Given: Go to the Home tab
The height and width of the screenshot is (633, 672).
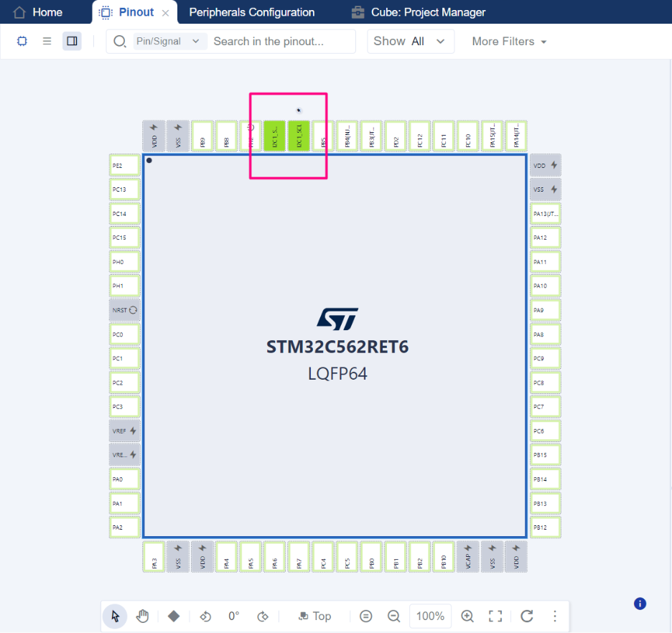Looking at the screenshot, I should pyautogui.click(x=38, y=12).
